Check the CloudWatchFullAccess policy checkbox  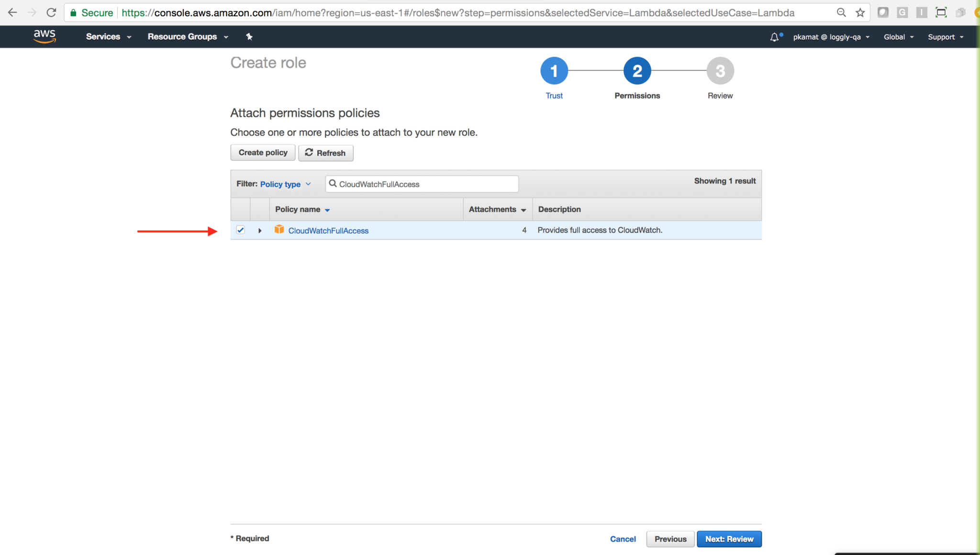click(x=240, y=230)
